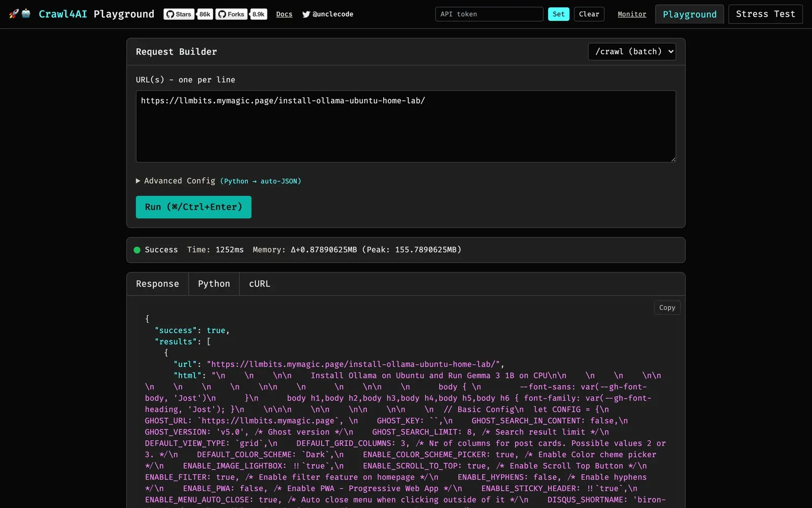Click the rocket logo icon
This screenshot has width=812, height=508.
tap(14, 14)
